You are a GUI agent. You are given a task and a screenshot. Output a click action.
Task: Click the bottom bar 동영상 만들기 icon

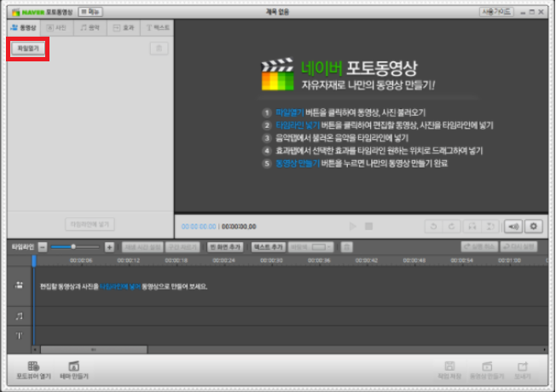coord(487,371)
